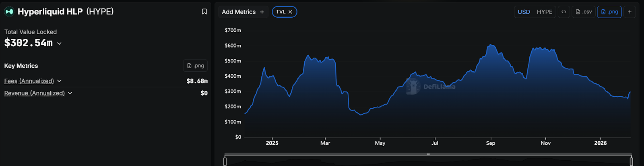Click the $700m y-axis label
This screenshot has width=644, height=166.
pyautogui.click(x=233, y=30)
